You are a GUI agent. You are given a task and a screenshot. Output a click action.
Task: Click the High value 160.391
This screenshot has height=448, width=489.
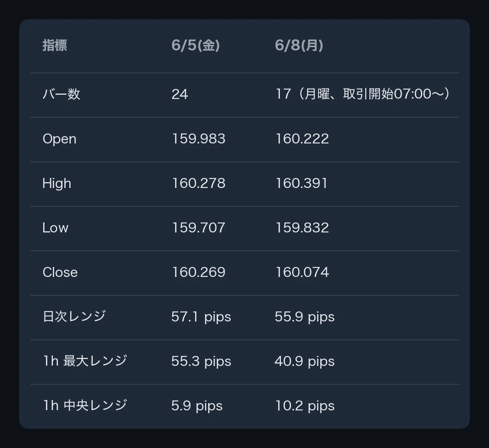coord(301,183)
